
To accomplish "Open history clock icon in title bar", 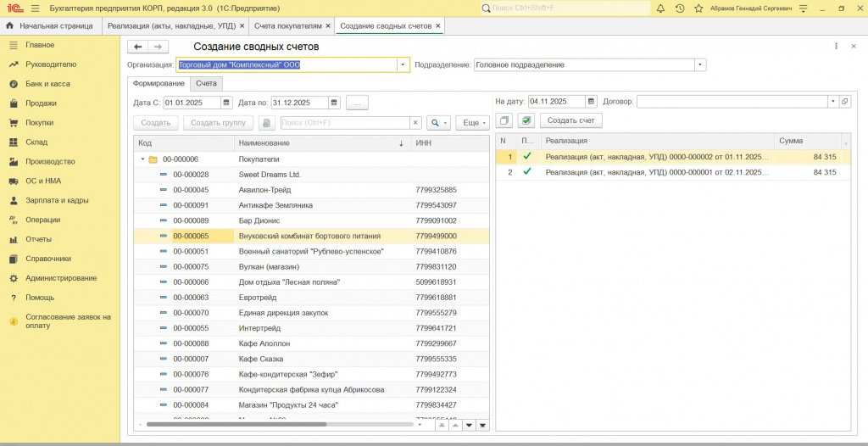I will tap(679, 8).
